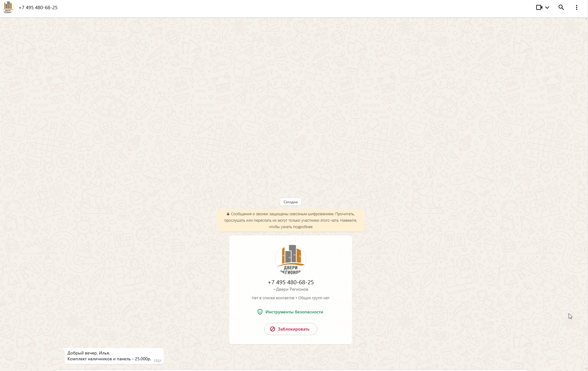The width and height of the screenshot is (588, 371).
Task: Click the shield icon for safety tools
Action: click(x=260, y=312)
